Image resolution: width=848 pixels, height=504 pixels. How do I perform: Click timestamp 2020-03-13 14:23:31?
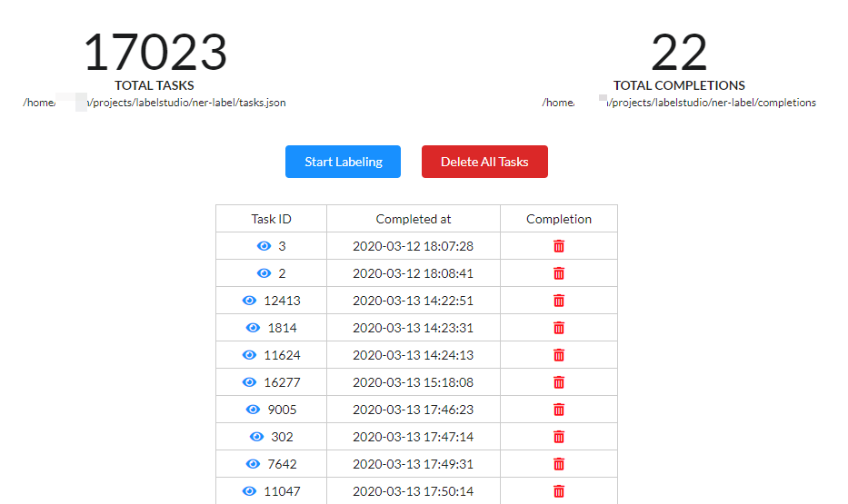coord(414,328)
